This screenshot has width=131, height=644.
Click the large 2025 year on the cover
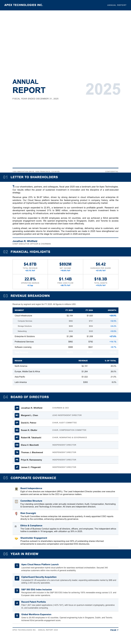tap(103, 89)
